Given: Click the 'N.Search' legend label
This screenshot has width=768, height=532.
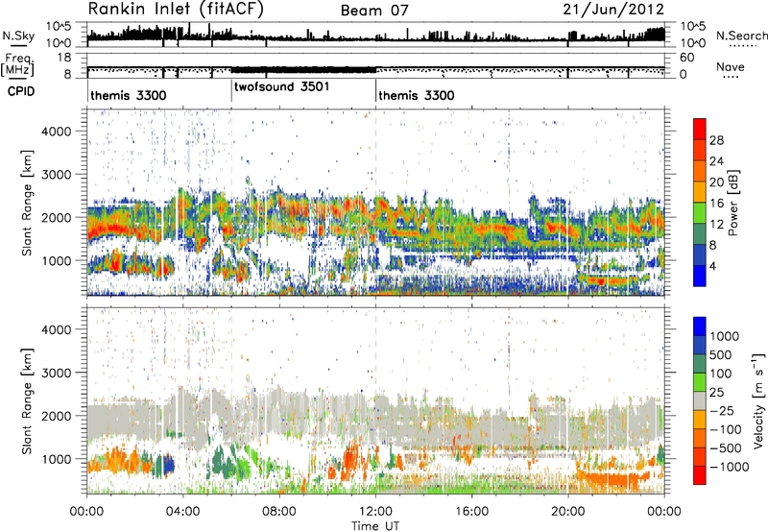Looking at the screenshot, I should pyautogui.click(x=742, y=36).
